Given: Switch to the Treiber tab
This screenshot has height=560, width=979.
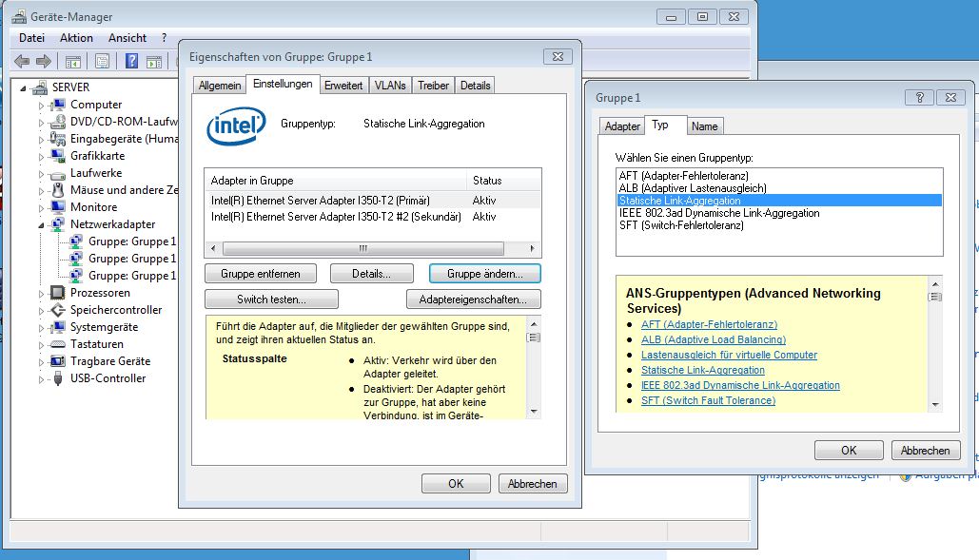Looking at the screenshot, I should (x=433, y=86).
